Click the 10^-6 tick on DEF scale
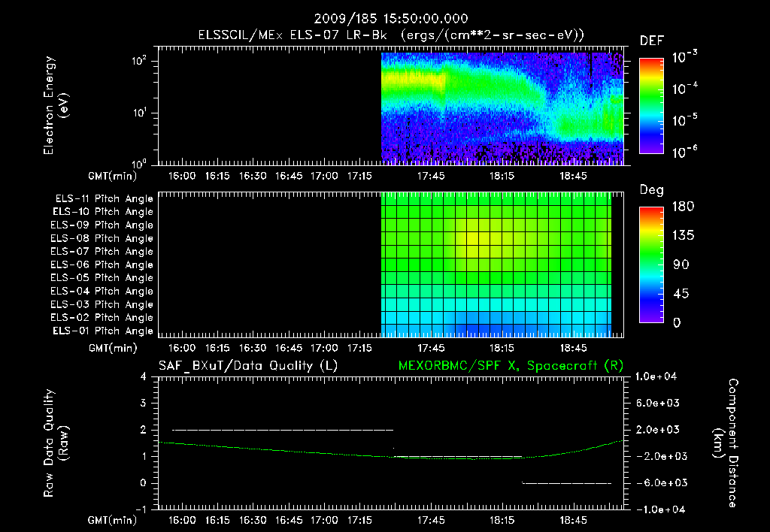 [x=684, y=152]
